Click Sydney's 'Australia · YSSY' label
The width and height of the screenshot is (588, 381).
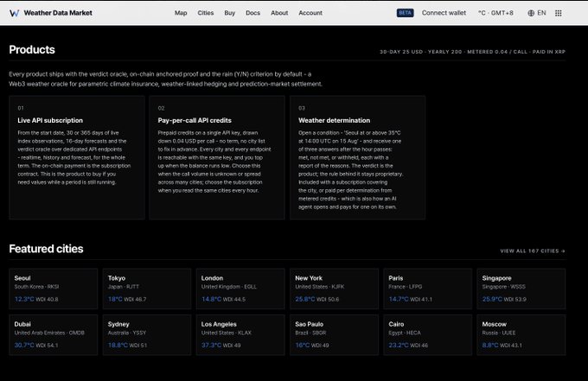coord(127,333)
